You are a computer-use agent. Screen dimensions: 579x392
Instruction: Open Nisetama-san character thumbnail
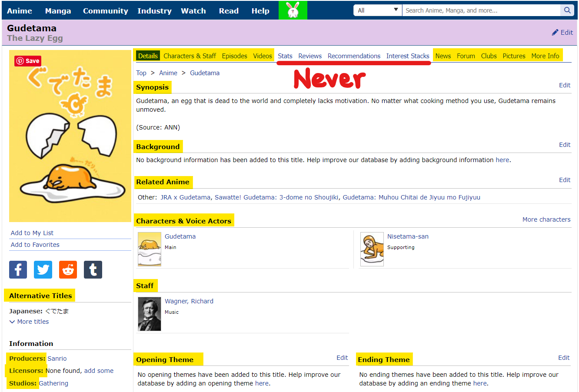click(x=372, y=249)
